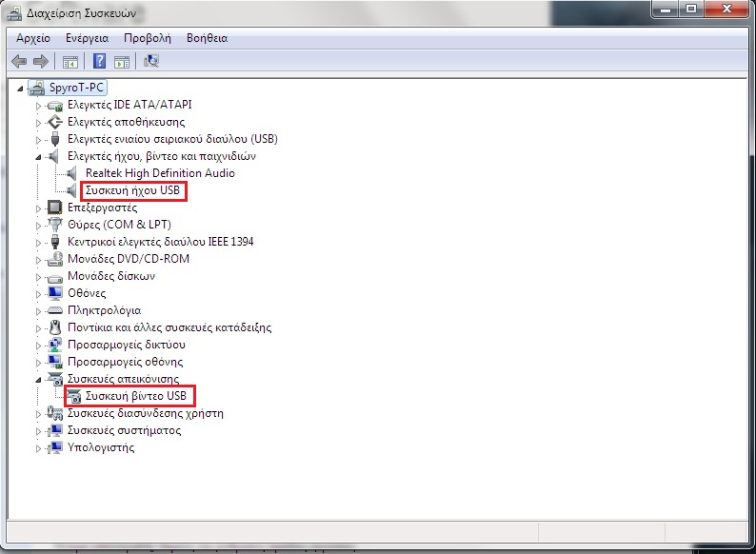The image size is (756, 554).
Task: Click the Device Manager title bar icon
Action: pos(14,13)
